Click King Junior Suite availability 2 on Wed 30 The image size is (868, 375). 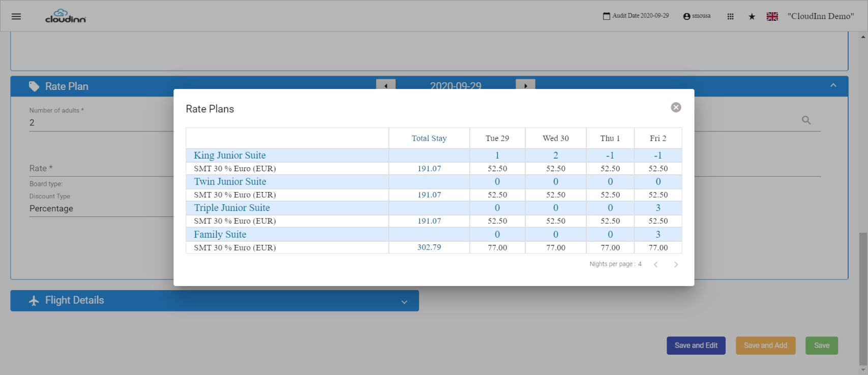556,155
